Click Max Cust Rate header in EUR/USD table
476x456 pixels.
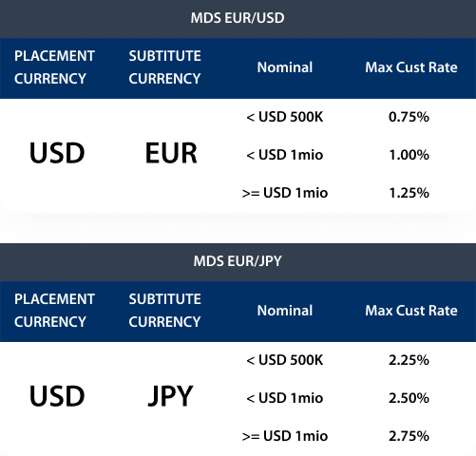(x=411, y=67)
